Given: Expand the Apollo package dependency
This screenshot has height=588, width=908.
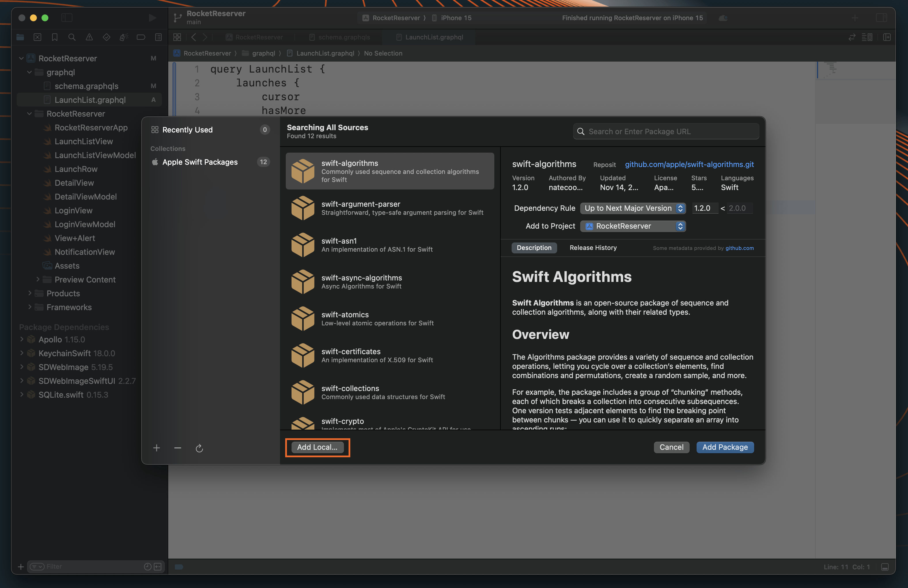Looking at the screenshot, I should tap(22, 339).
